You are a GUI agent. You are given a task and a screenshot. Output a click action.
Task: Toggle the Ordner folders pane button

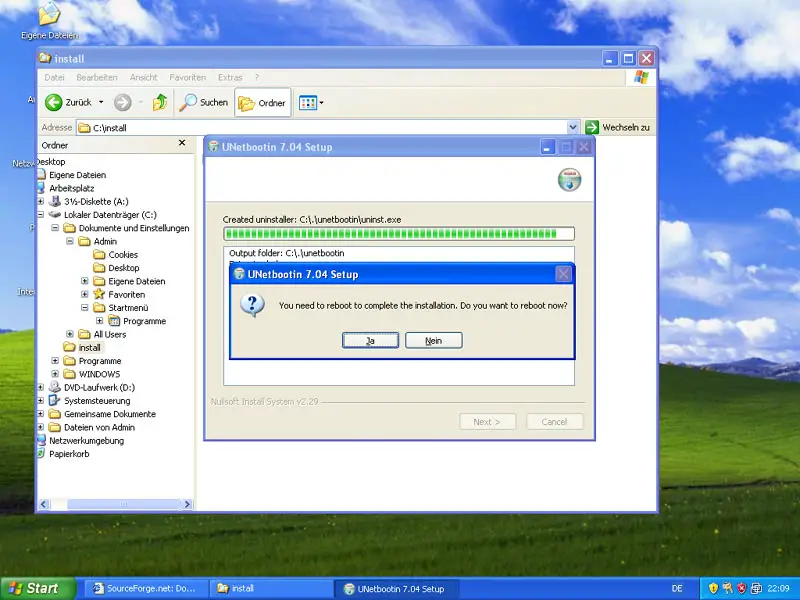263,103
